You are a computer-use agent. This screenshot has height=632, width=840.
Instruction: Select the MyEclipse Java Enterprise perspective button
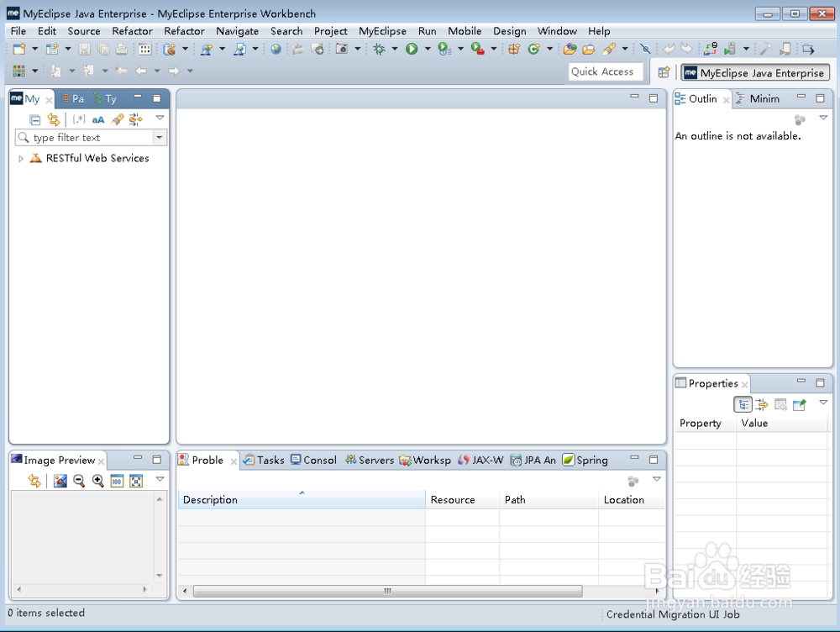(x=755, y=72)
